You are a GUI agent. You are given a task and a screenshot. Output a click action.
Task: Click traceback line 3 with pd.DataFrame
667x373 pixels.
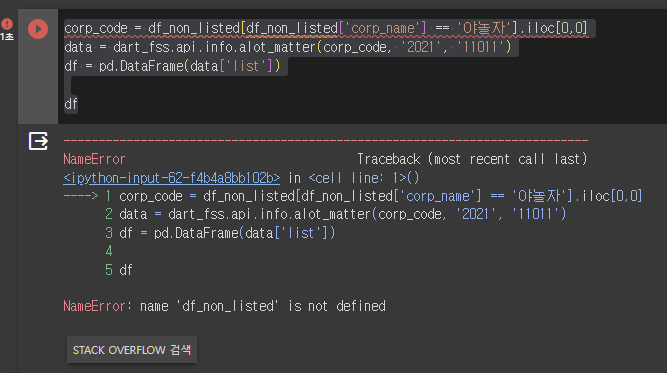(220, 233)
